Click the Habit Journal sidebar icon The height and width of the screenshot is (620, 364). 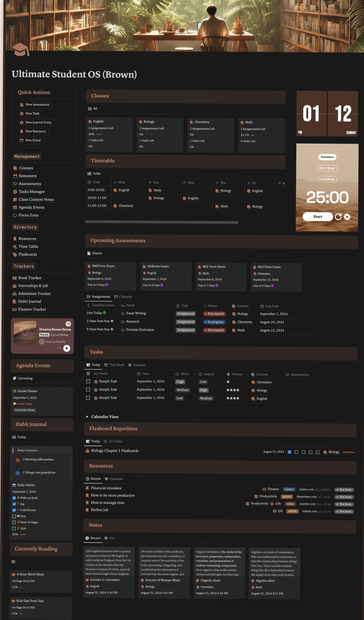pyautogui.click(x=15, y=301)
